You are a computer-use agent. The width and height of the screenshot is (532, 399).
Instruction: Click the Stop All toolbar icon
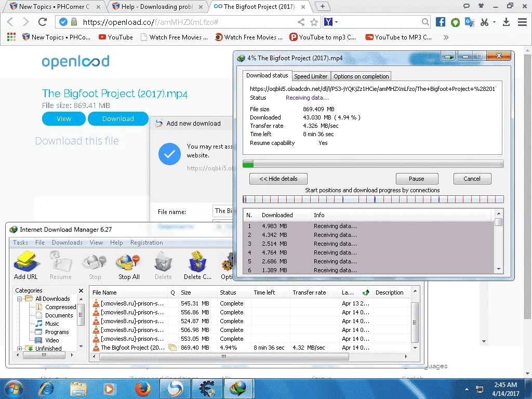click(129, 265)
